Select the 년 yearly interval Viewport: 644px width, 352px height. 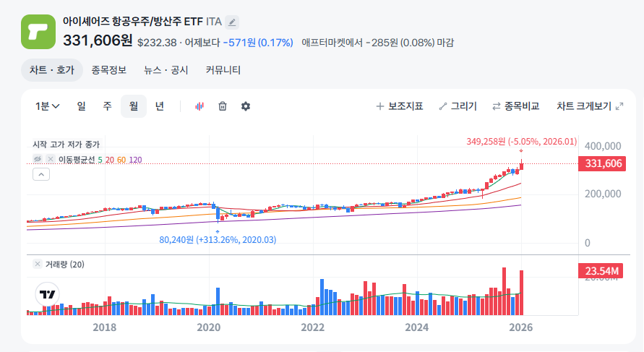[160, 106]
